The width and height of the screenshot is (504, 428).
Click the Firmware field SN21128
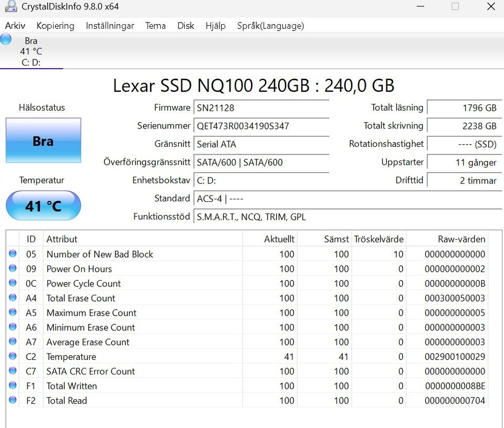[261, 108]
